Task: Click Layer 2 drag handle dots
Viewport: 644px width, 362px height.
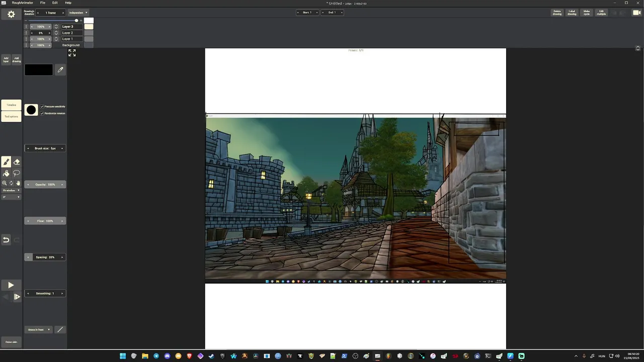Action: coord(26,33)
